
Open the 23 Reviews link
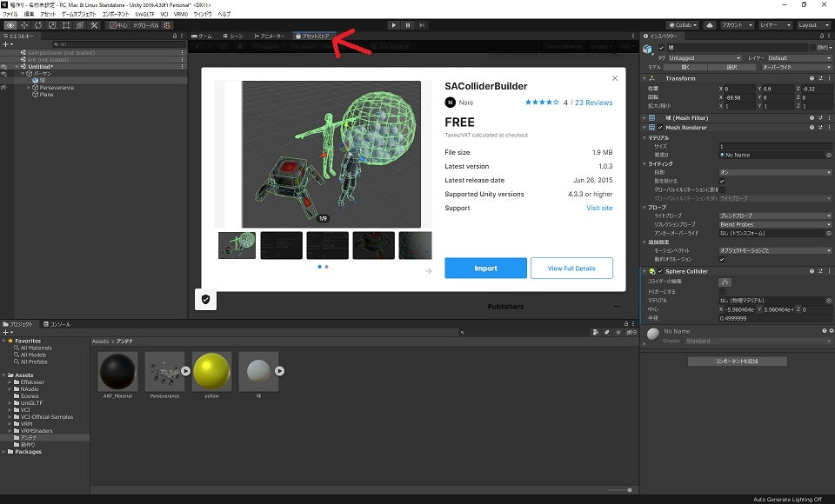tap(593, 103)
